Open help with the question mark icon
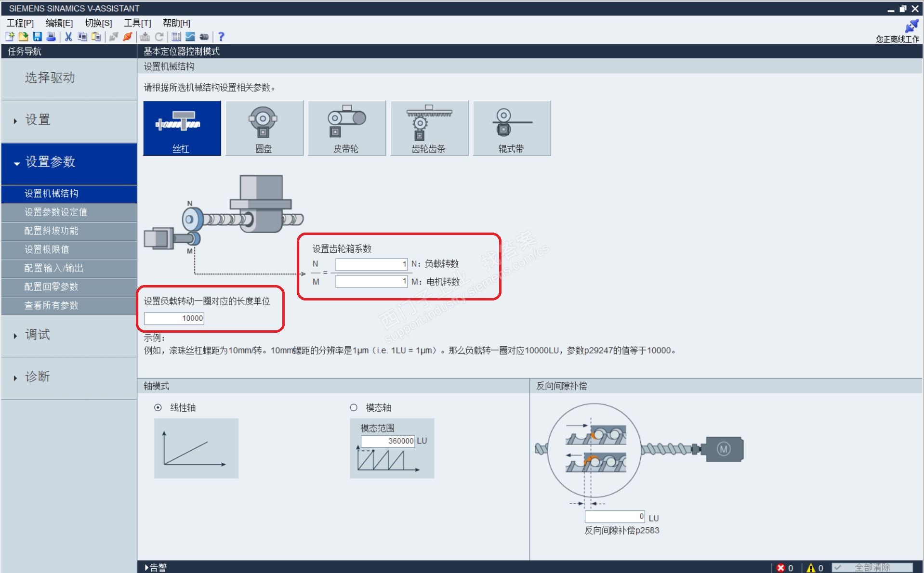Screen dimensions: 924x573 coord(221,37)
